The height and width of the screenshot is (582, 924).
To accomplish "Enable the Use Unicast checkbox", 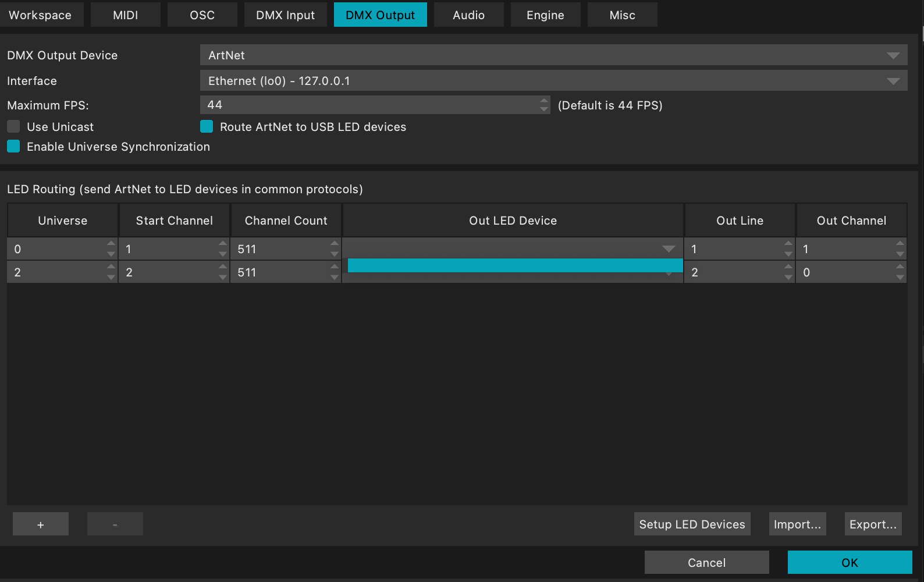I will coord(13,127).
